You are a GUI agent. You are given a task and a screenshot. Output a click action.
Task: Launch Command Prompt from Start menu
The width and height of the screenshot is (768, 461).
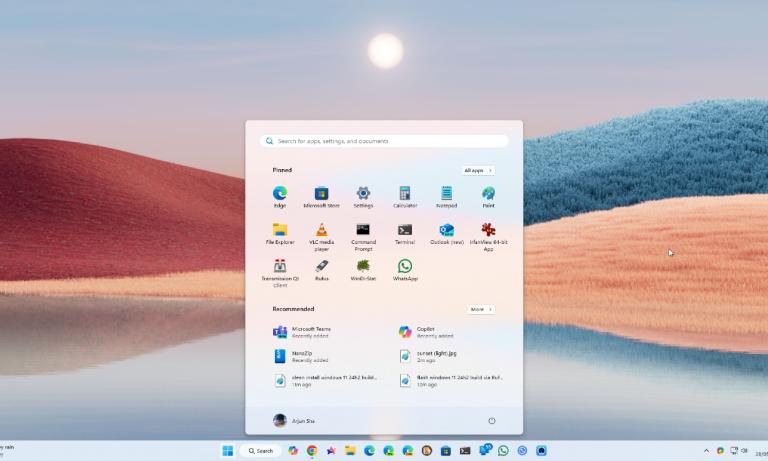tap(363, 231)
